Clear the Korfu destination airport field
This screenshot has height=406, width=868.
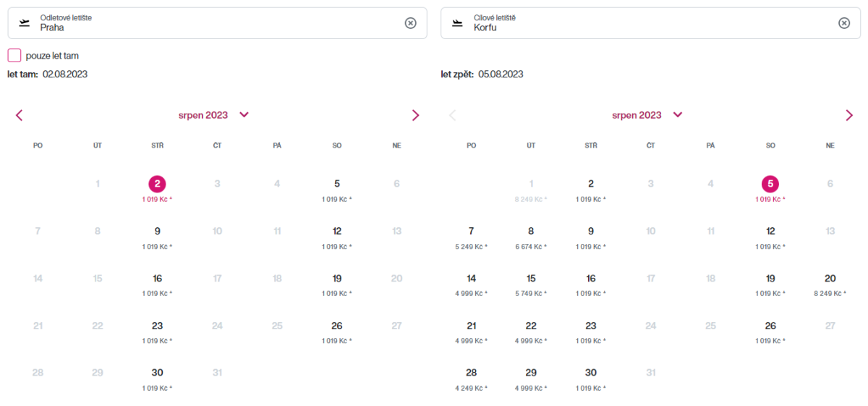click(x=843, y=23)
